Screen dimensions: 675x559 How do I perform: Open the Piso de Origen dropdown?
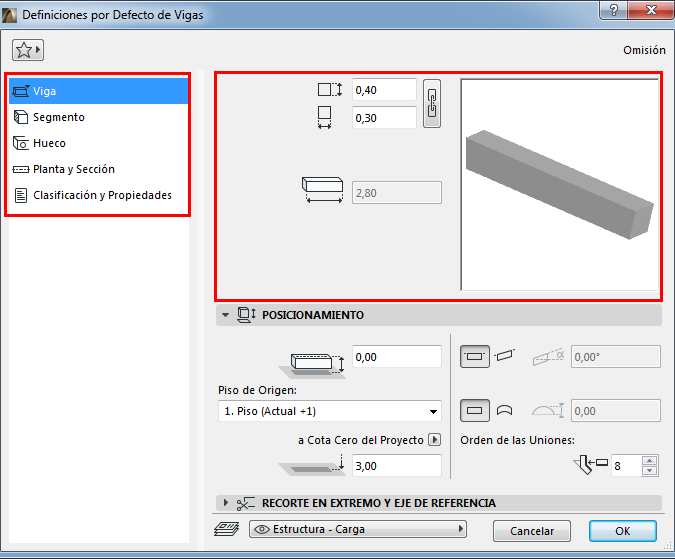pyautogui.click(x=330, y=411)
